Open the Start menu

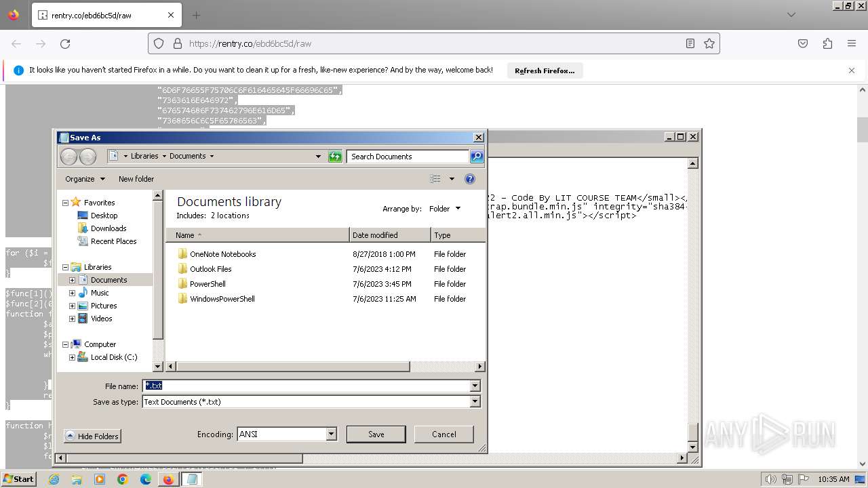tap(19, 479)
